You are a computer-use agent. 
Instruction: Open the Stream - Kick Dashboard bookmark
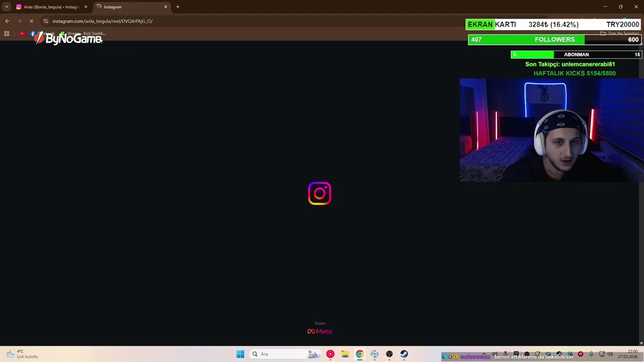[x=83, y=34]
